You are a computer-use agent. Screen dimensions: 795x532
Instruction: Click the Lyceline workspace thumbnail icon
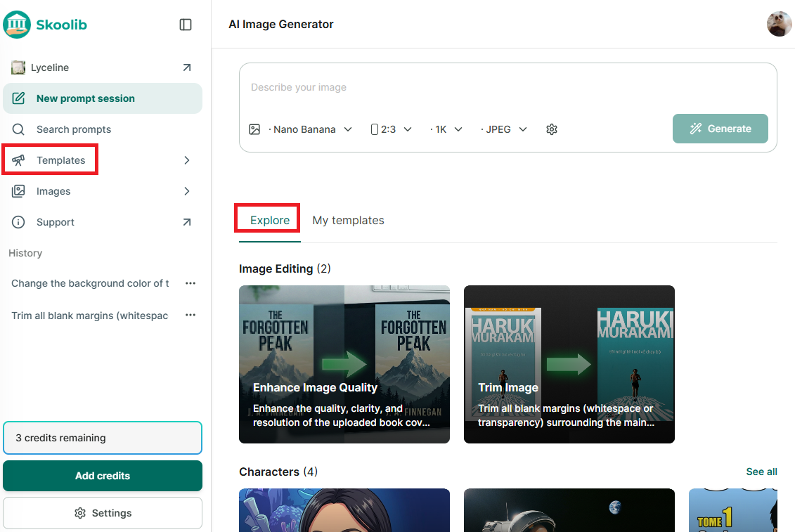(18, 67)
